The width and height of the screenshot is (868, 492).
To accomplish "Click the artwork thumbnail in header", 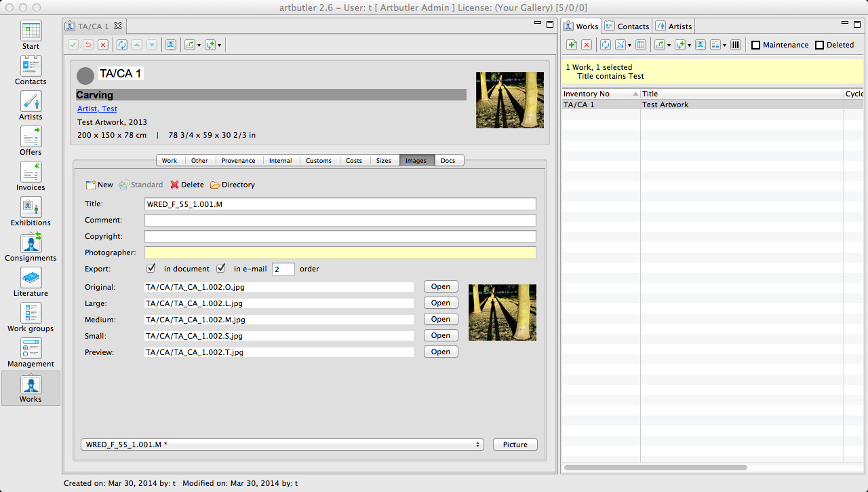I will [510, 100].
